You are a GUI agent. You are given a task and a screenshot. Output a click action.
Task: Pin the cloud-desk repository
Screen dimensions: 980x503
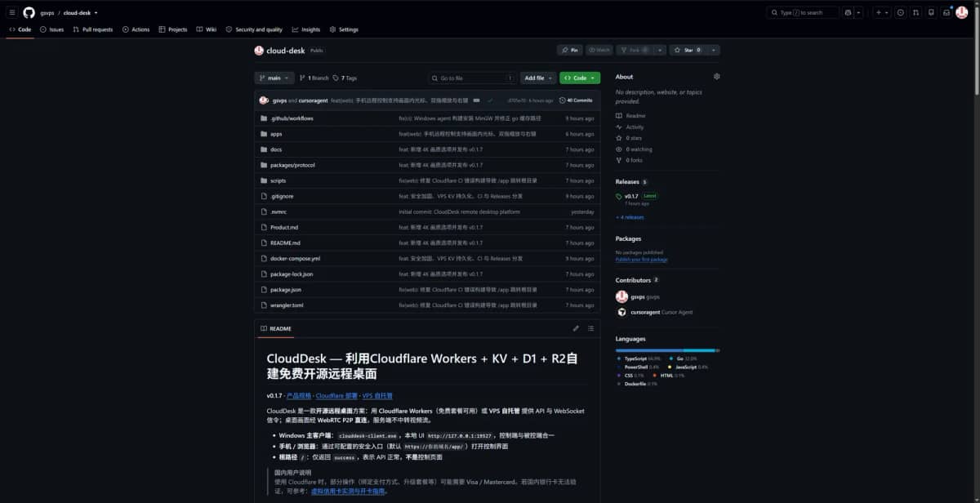point(570,50)
